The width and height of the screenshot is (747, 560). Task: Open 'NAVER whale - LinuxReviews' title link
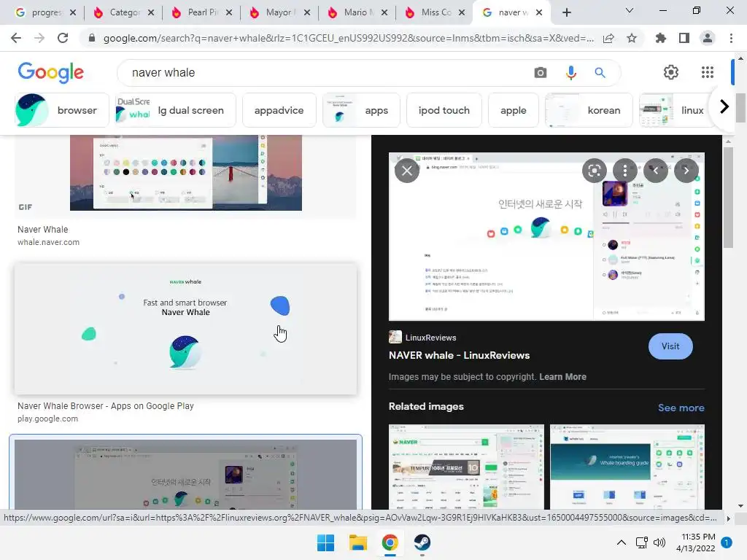460,355
